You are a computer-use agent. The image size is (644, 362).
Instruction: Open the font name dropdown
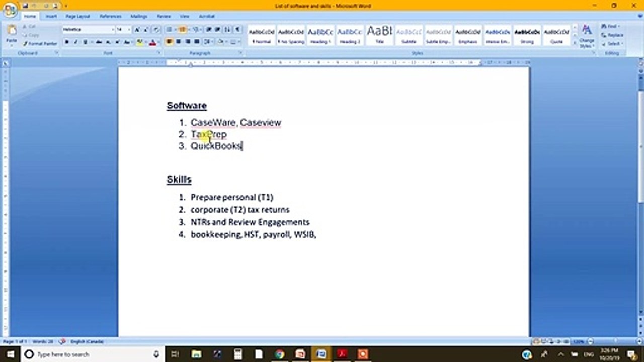pos(113,30)
